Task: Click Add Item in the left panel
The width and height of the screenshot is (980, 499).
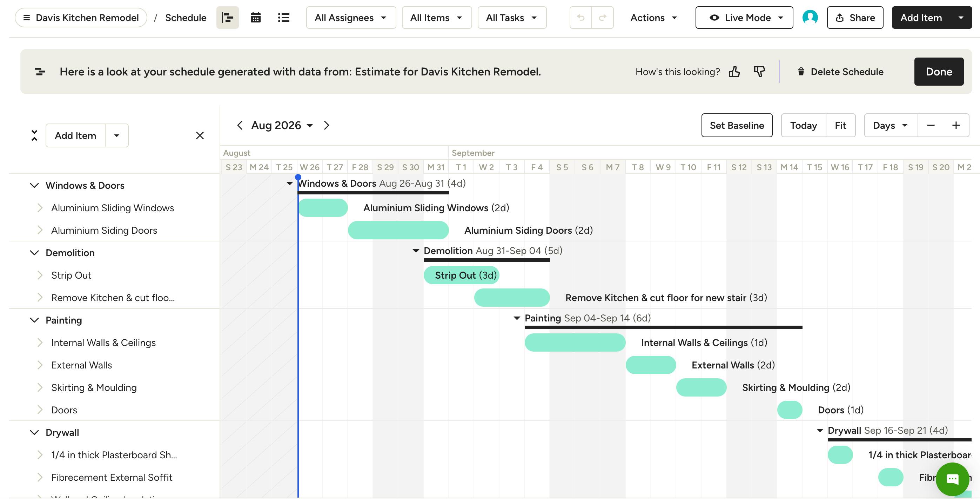Action: (75, 135)
